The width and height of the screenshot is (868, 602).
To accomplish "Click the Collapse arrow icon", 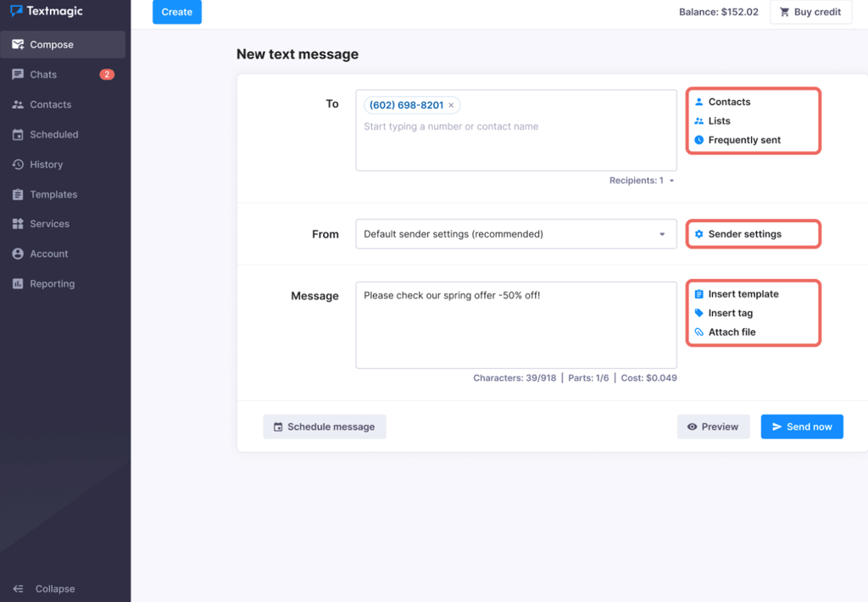I will (19, 588).
